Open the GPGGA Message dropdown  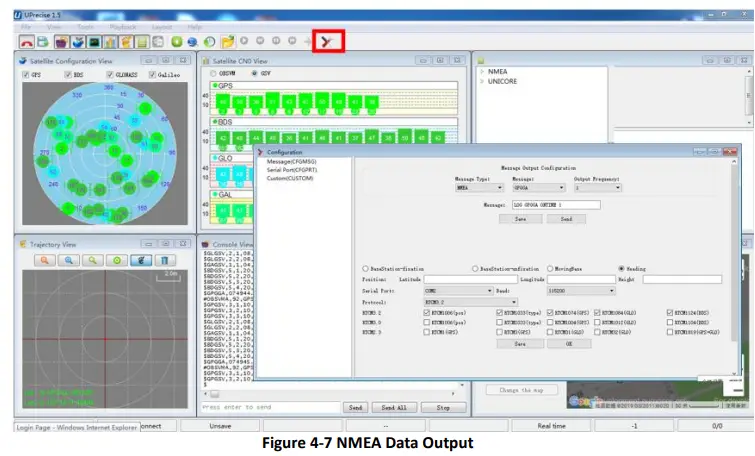coord(539,188)
